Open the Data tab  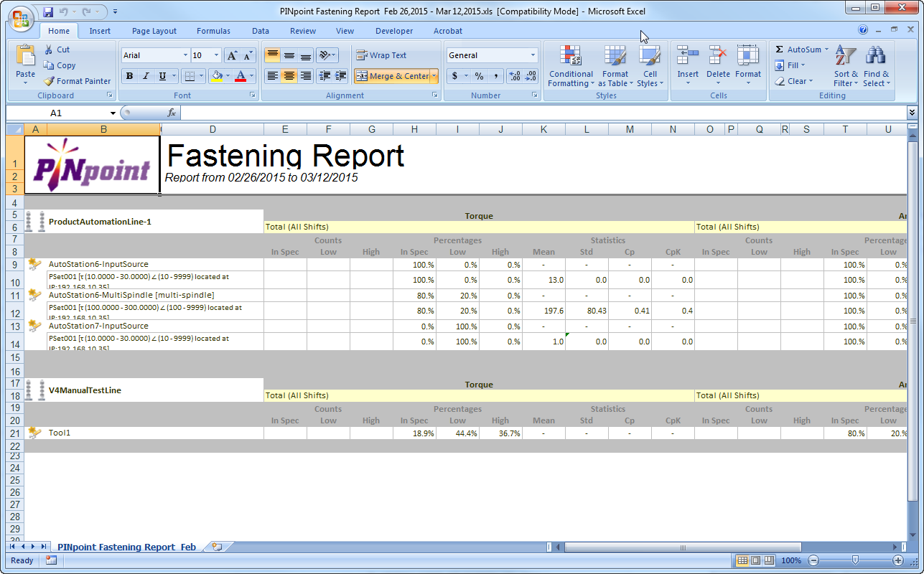[x=261, y=31]
